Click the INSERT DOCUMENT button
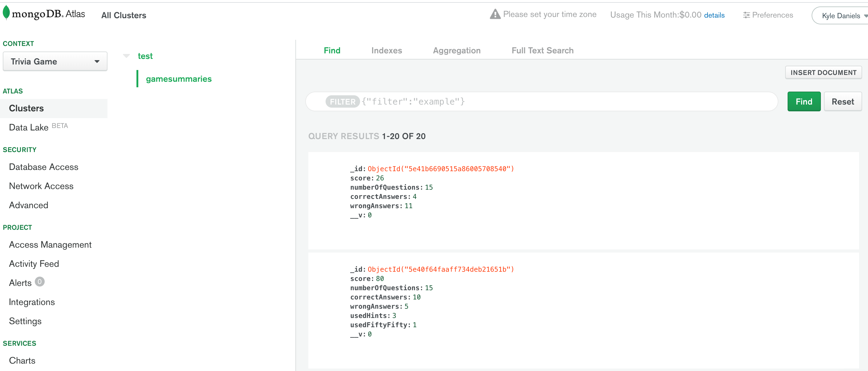This screenshot has width=868, height=371. [x=823, y=72]
